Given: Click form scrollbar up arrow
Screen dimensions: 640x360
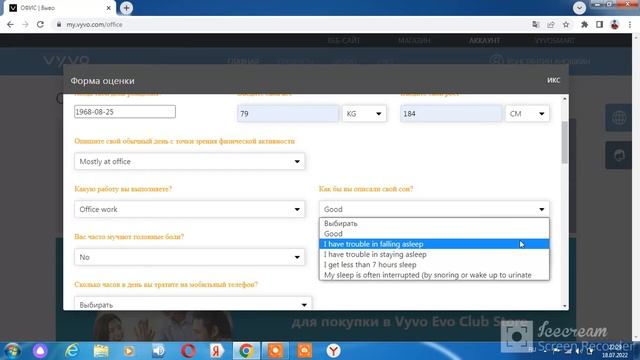Looking at the screenshot, I should 564,99.
